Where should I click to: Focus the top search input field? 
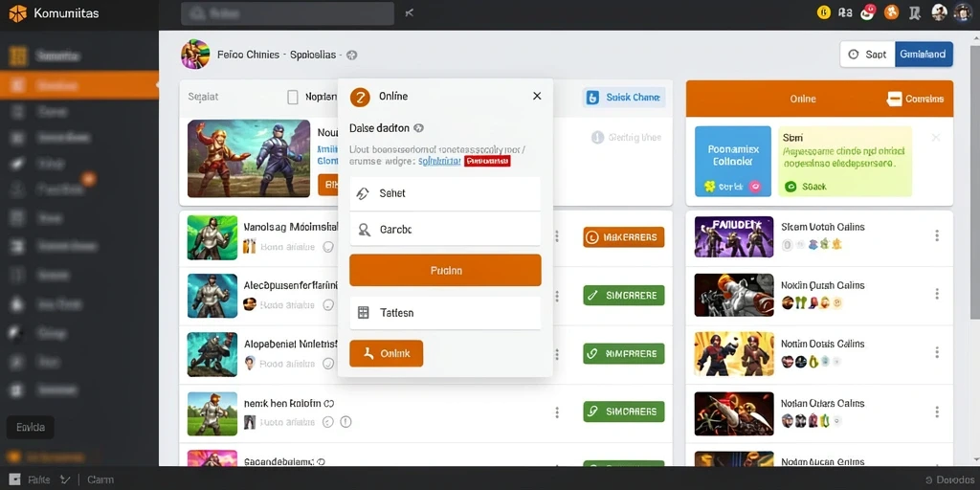click(x=287, y=13)
